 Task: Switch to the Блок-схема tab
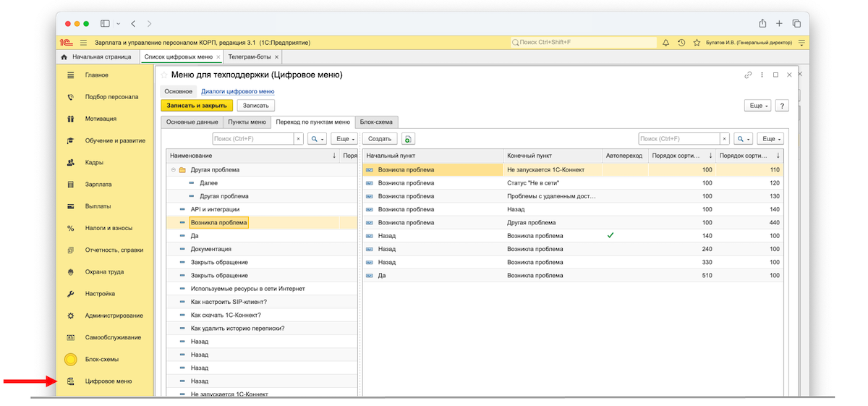click(377, 122)
